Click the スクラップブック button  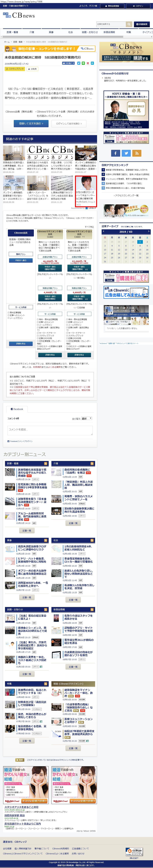click(15, 69)
